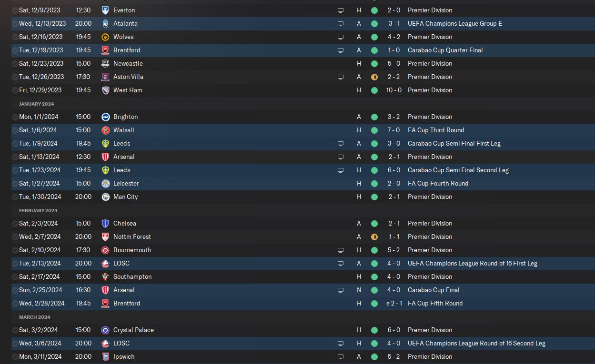
Task: Click the Atalanta club crest
Action: (x=105, y=23)
